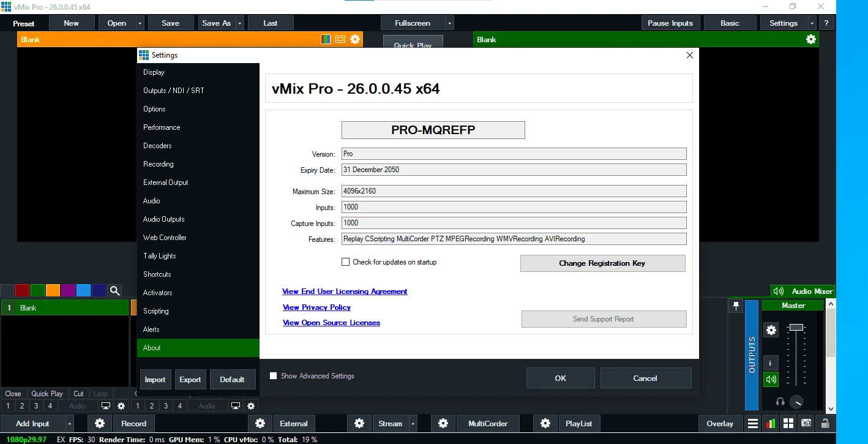Open Output window gear settings
This screenshot has height=444, width=868.
tap(811, 39)
